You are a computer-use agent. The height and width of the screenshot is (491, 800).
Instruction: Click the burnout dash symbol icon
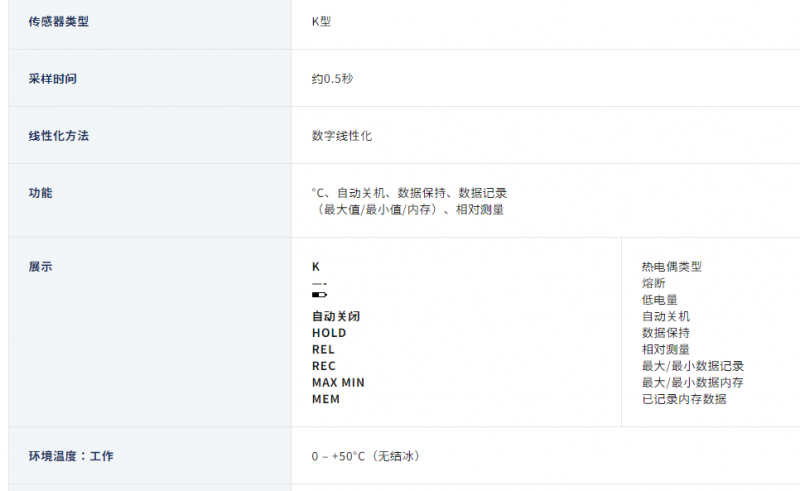319,284
